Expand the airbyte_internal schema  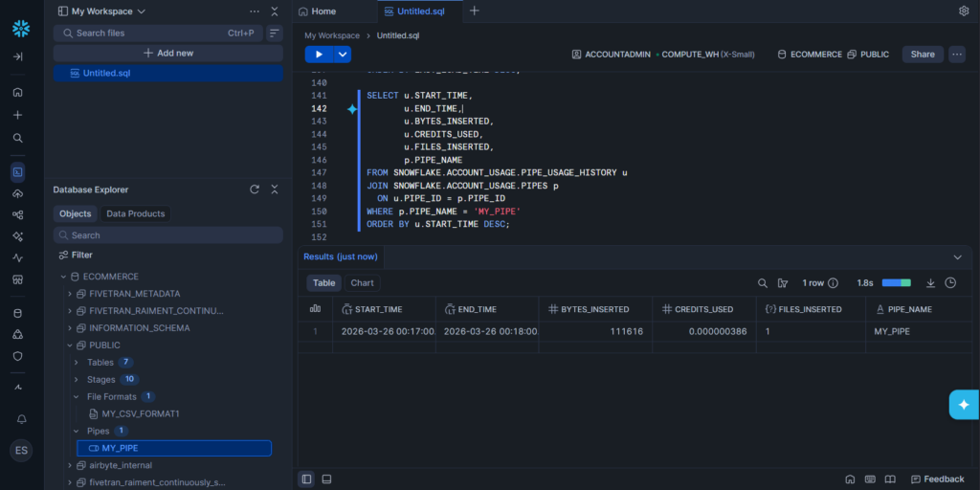(69, 466)
